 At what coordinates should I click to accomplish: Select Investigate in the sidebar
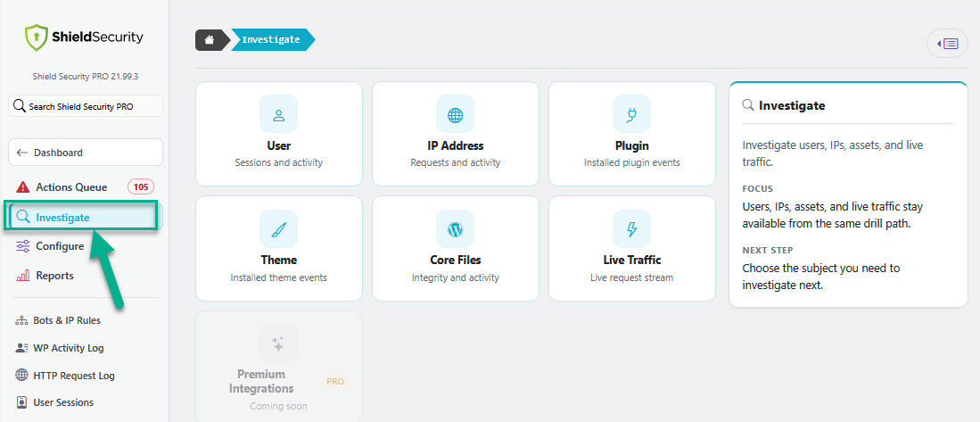pyautogui.click(x=62, y=218)
